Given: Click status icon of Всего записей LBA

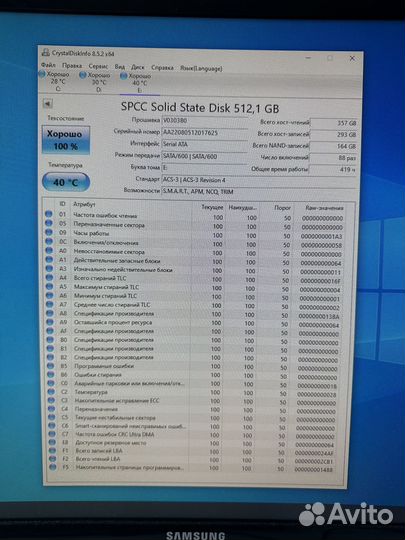Looking at the screenshot, I should pyautogui.click(x=52, y=450).
